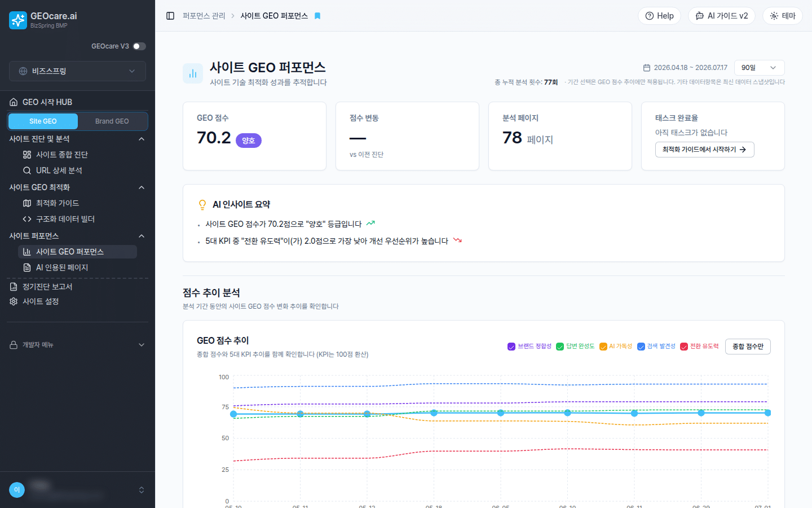Click the 구조화 데이터 빌더 code icon
Viewport: 812px width, 508px height.
(27, 219)
